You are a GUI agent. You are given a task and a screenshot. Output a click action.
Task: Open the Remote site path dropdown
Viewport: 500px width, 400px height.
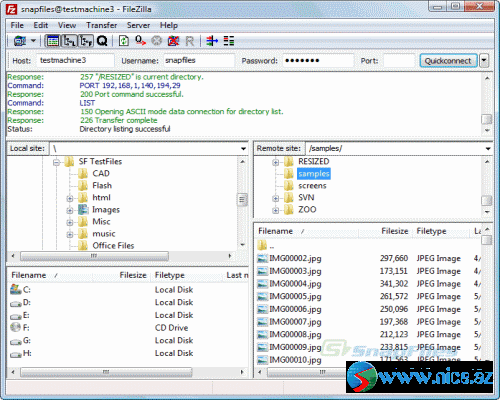[x=488, y=149]
